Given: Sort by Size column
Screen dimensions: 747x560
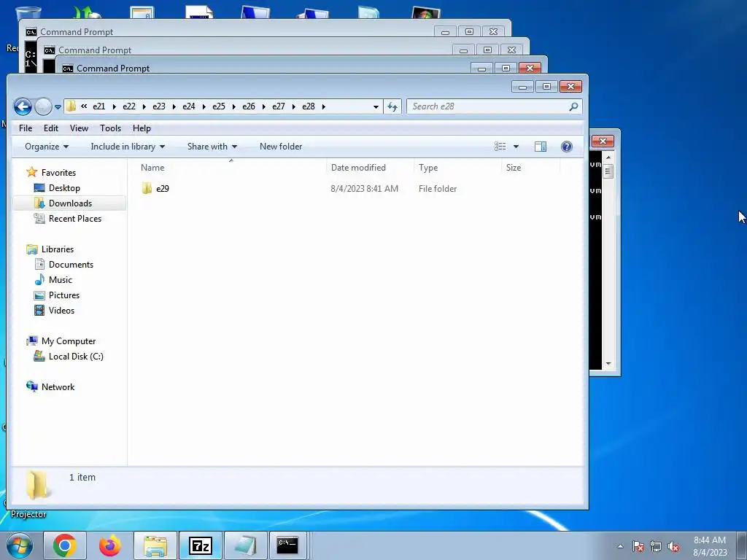Looking at the screenshot, I should (x=531, y=168).
